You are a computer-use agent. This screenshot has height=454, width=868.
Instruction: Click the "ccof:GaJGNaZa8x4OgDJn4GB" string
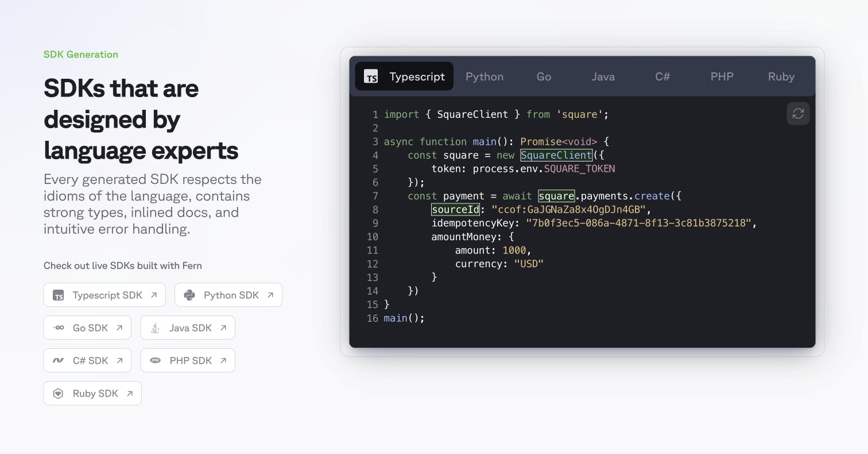pos(568,210)
